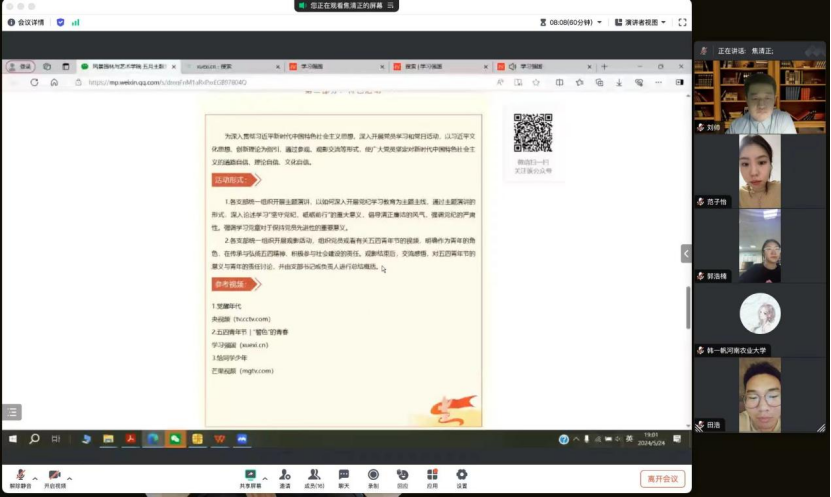
Task: Open video options arrow beside the camera button
Action: pos(72,475)
